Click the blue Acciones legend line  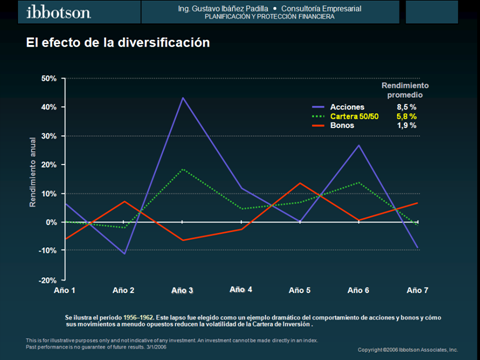(318, 107)
